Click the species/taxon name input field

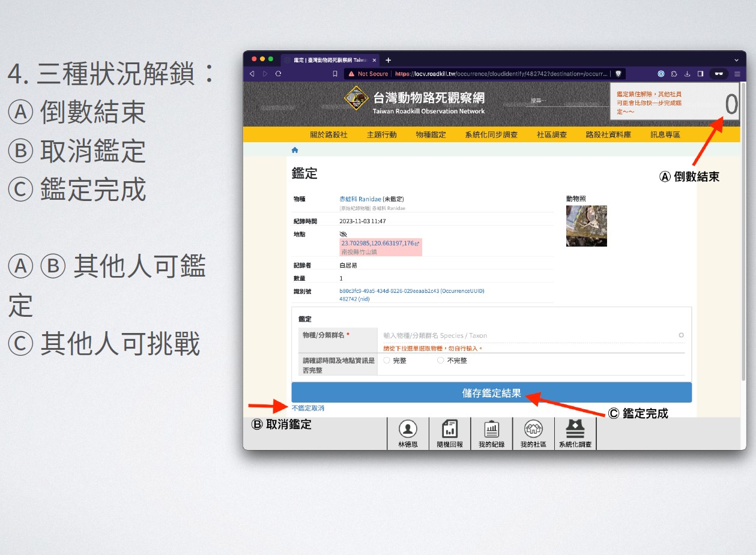[528, 335]
